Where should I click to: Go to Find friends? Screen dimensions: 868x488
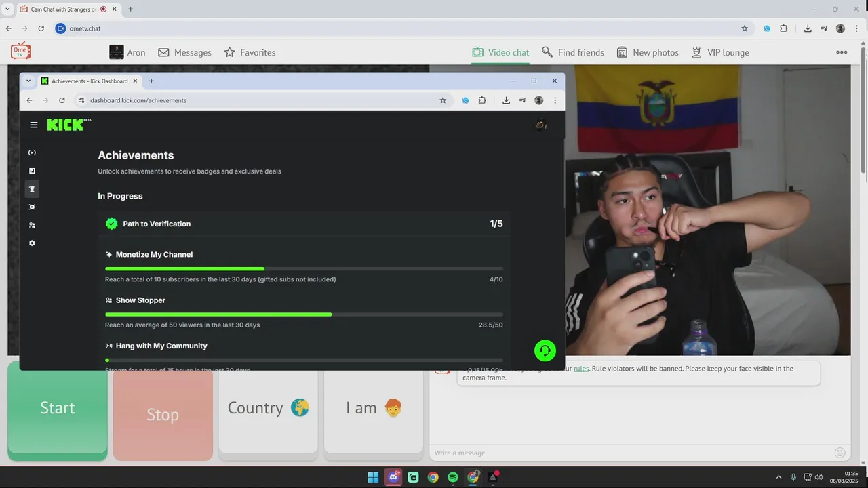(x=572, y=52)
